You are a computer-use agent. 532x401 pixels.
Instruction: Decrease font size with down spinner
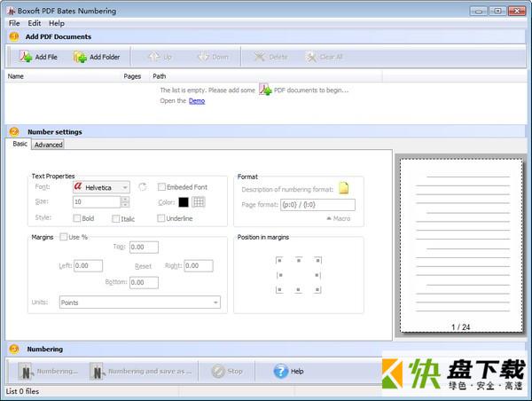(125, 205)
